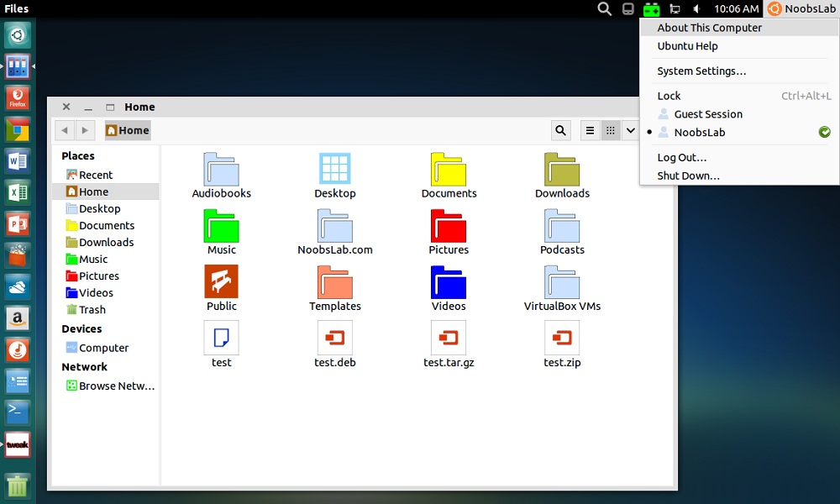Launch Word from the launcher

pos(17,161)
